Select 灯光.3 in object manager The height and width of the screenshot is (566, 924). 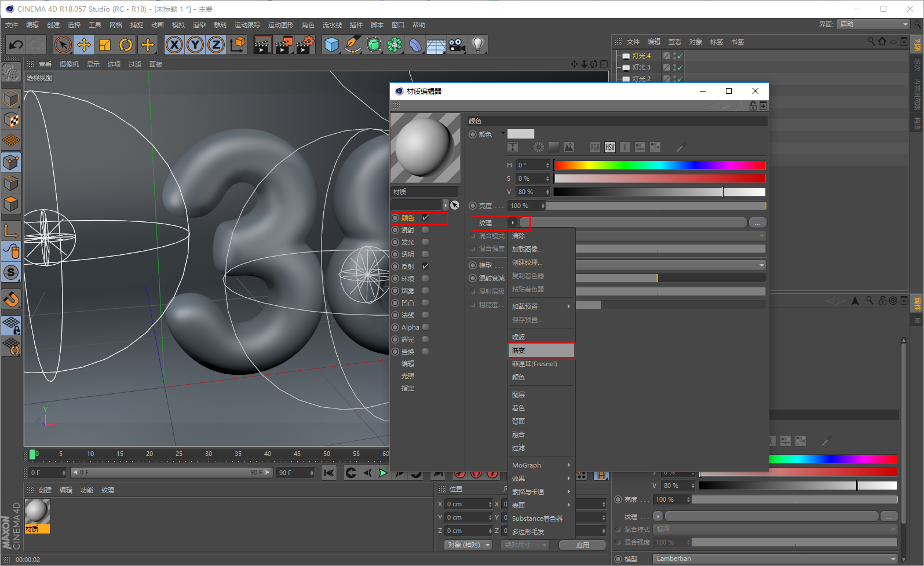point(641,67)
